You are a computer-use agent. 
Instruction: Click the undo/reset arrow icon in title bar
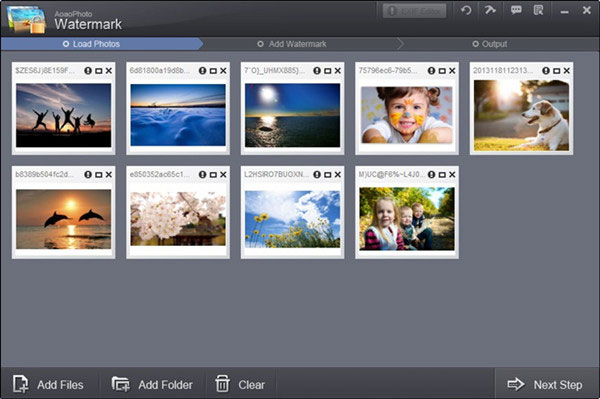coord(466,10)
